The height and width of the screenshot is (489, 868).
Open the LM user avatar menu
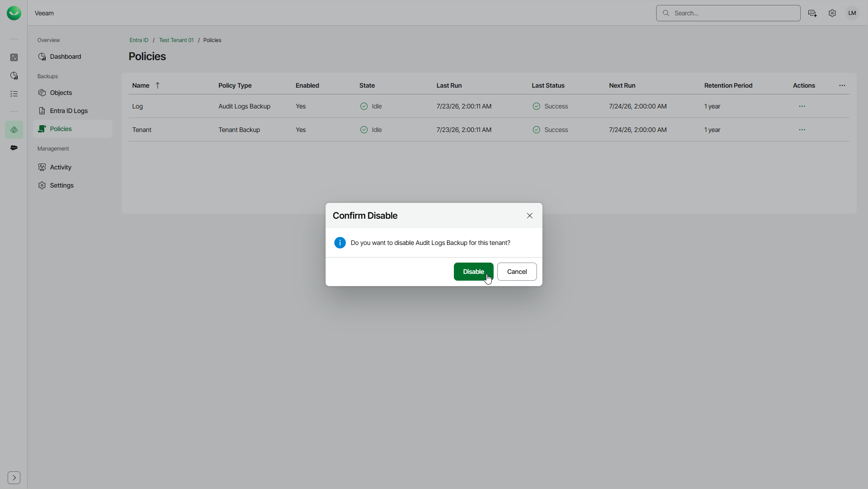852,13
